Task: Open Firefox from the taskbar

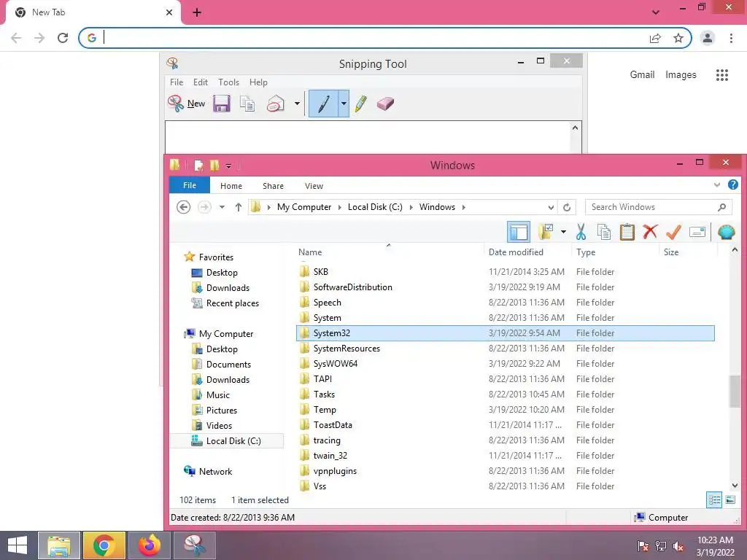Action: click(x=150, y=545)
